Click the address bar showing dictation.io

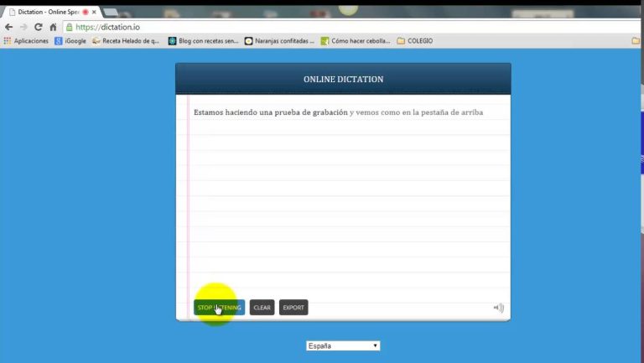[353, 27]
